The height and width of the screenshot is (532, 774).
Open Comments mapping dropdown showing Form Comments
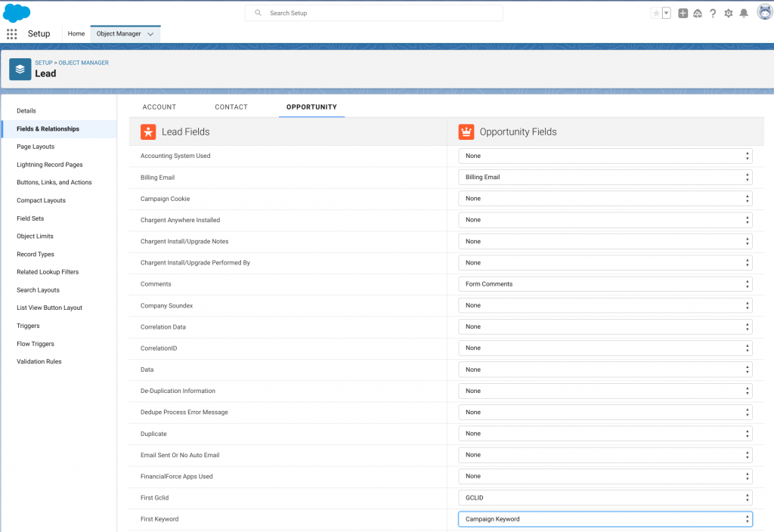pyautogui.click(x=605, y=284)
